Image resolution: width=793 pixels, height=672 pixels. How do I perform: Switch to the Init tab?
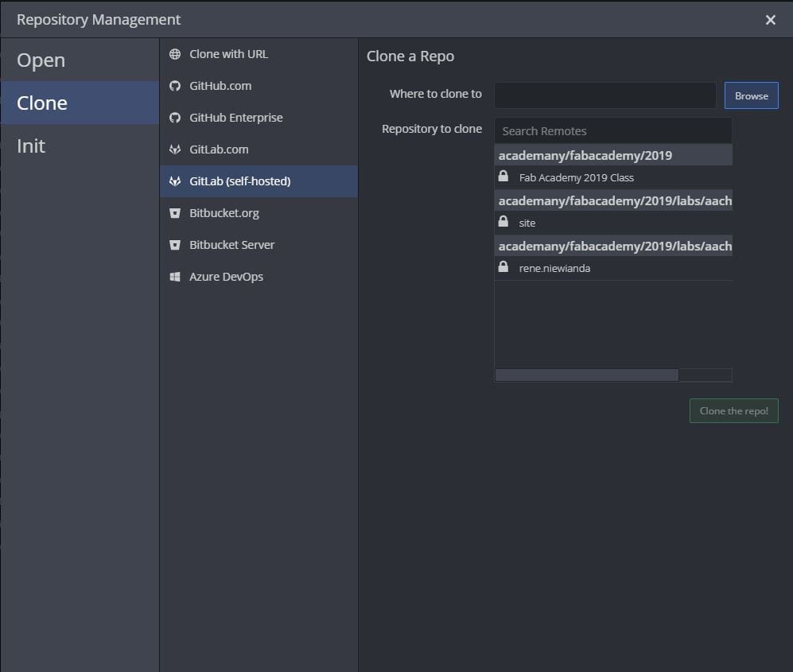pos(31,146)
